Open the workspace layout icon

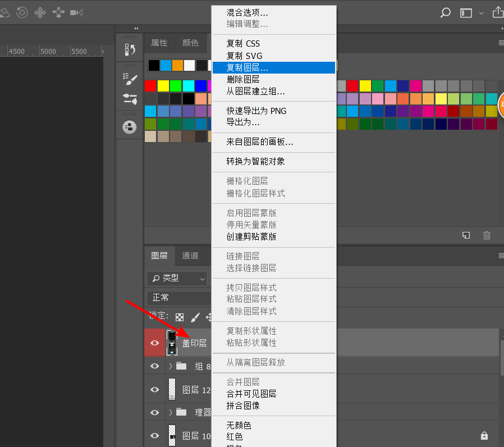click(466, 13)
